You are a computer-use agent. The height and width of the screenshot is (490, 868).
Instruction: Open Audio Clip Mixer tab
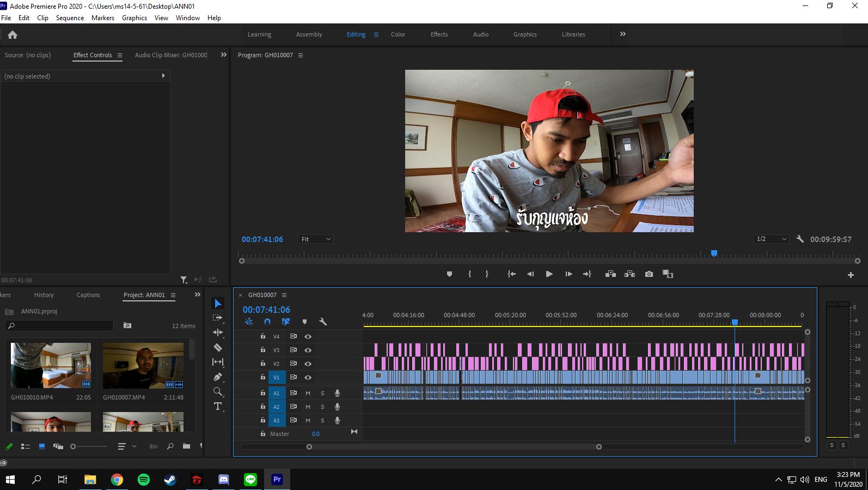(171, 55)
